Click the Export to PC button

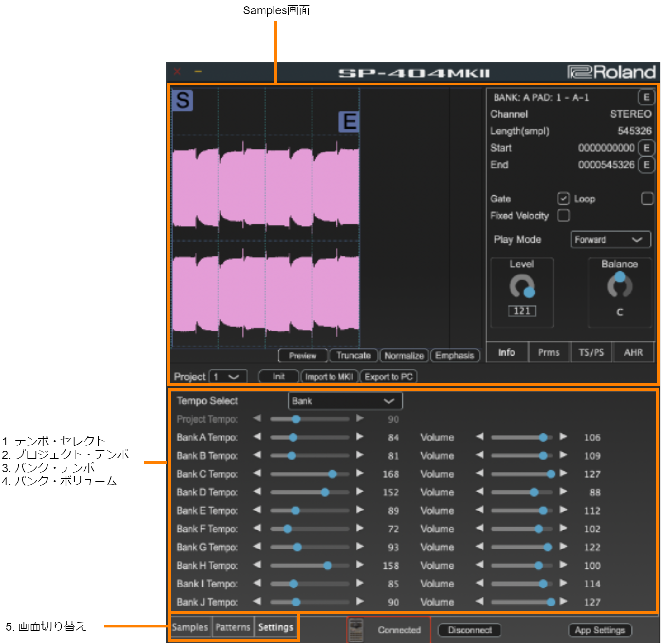388,377
